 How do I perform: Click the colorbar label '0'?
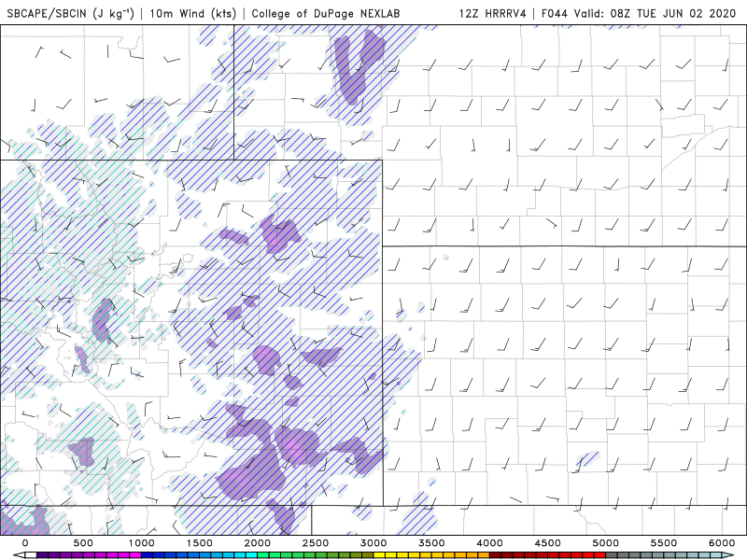coord(25,543)
